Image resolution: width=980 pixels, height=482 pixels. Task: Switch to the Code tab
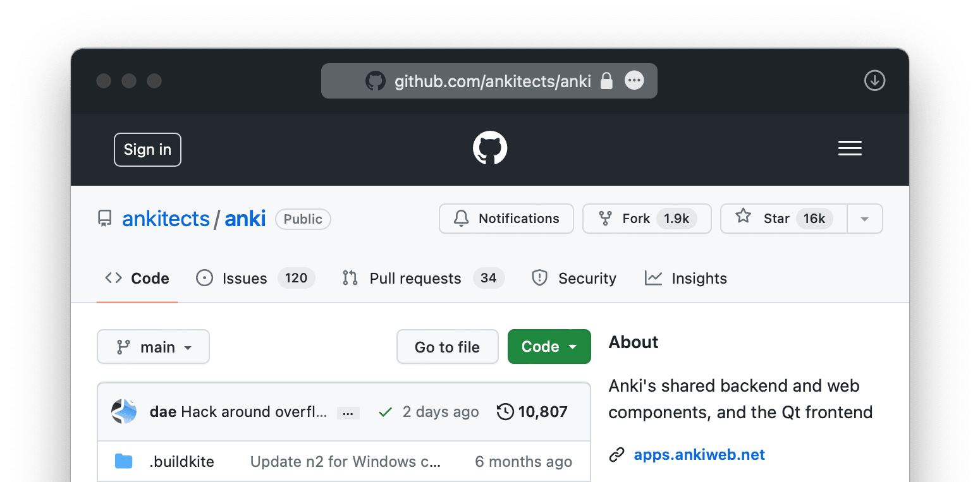point(137,278)
